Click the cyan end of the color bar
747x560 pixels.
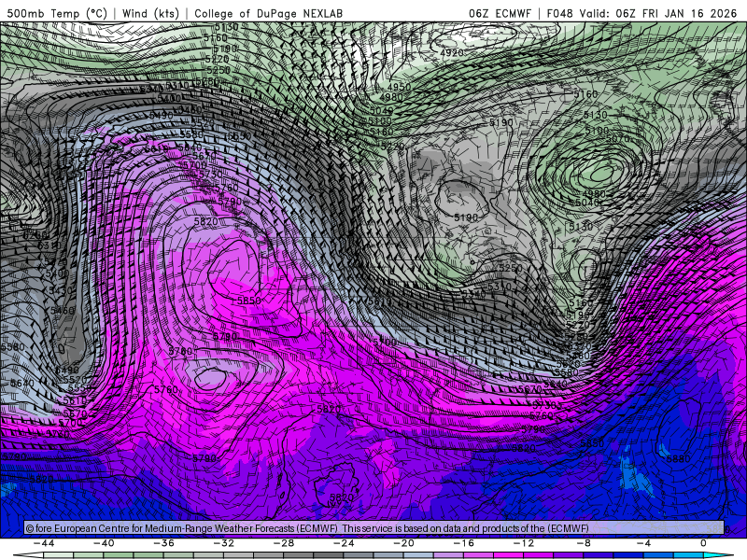click(x=718, y=556)
